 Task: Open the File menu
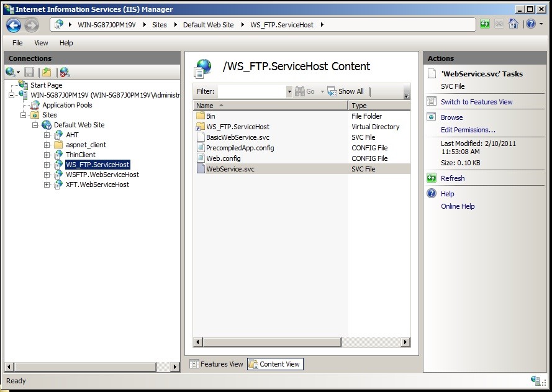point(17,43)
